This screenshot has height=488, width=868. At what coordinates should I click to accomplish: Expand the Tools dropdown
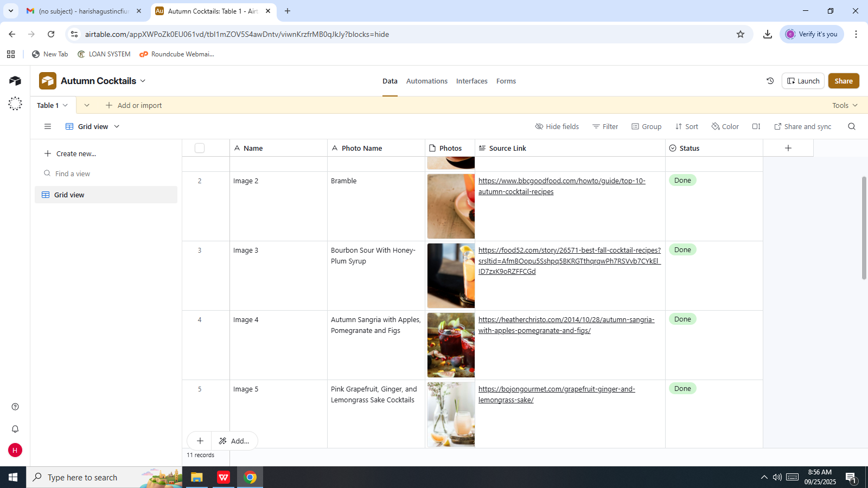845,105
